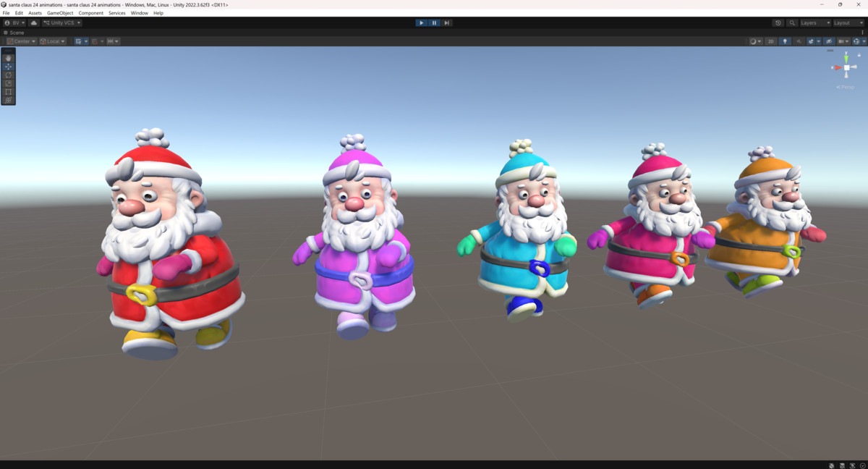Screen dimensions: 868x469
Task: Open the Component menu
Action: (x=91, y=13)
